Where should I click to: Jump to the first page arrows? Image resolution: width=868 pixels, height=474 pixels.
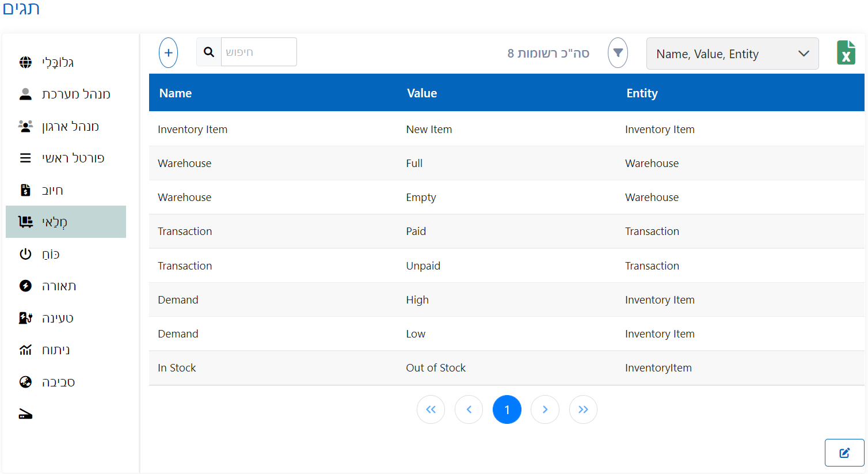(431, 409)
